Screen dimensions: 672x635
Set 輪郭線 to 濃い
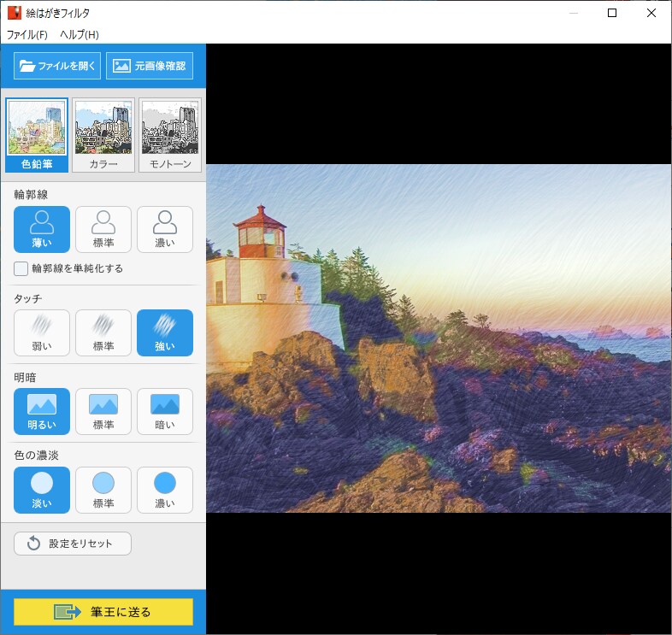165,229
